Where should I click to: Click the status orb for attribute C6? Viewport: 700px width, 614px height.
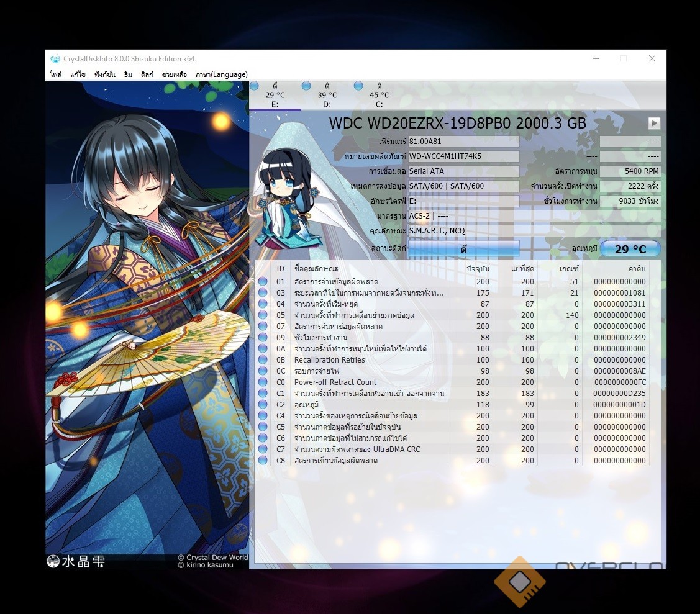point(263,438)
